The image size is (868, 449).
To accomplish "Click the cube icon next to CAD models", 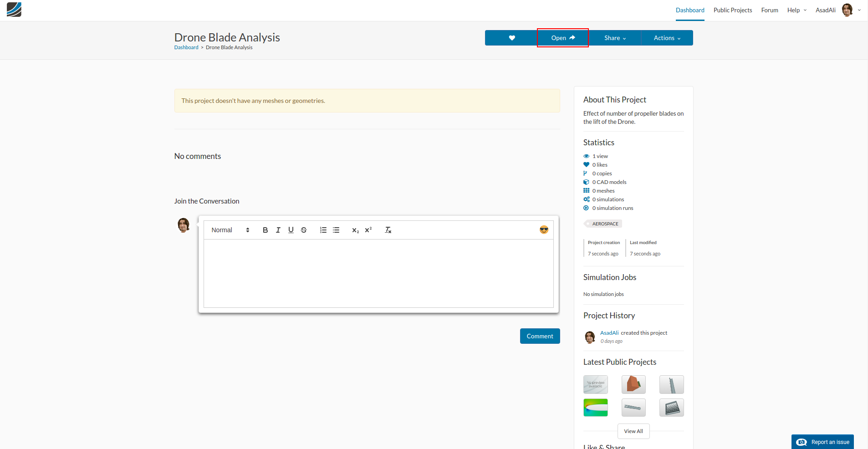I will coord(587,182).
